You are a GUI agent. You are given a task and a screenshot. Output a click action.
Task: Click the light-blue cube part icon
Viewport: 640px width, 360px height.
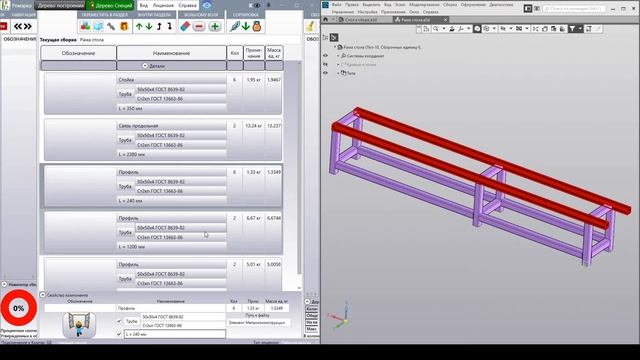click(x=98, y=26)
